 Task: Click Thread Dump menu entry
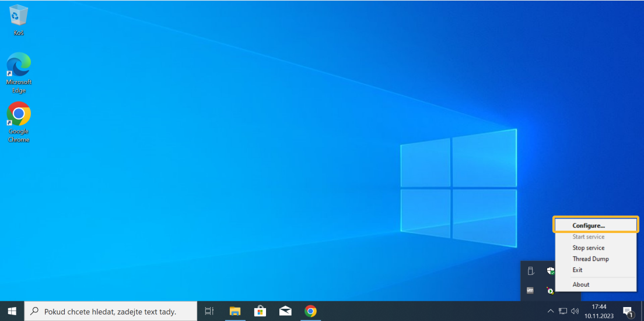click(590, 259)
